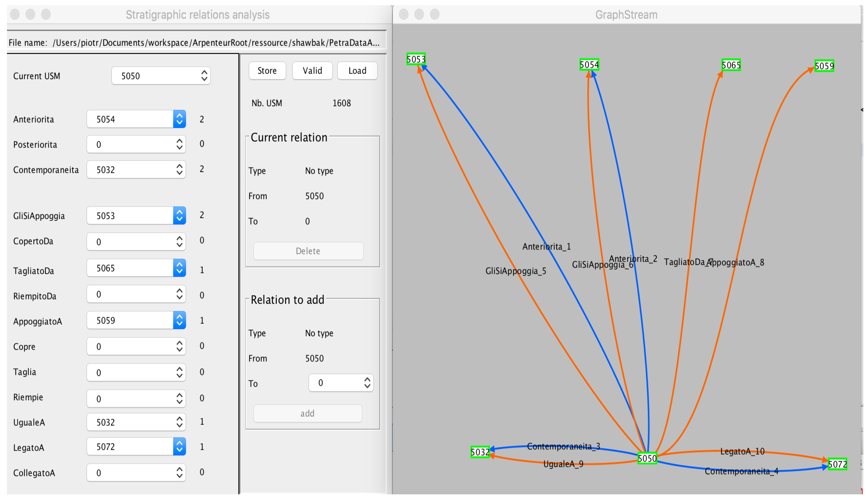
Task: Expand the GliSiAppoggia combo box
Action: pos(179,215)
